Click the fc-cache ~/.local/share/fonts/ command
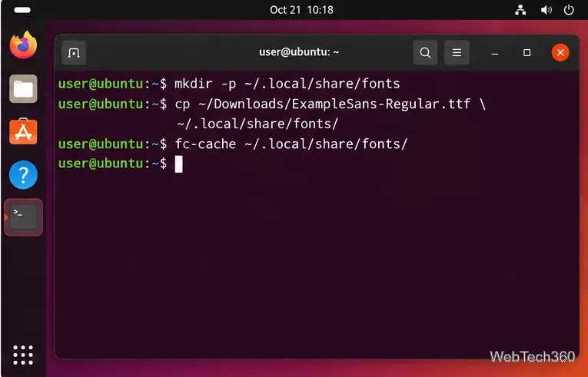This screenshot has width=588, height=377. pos(291,144)
